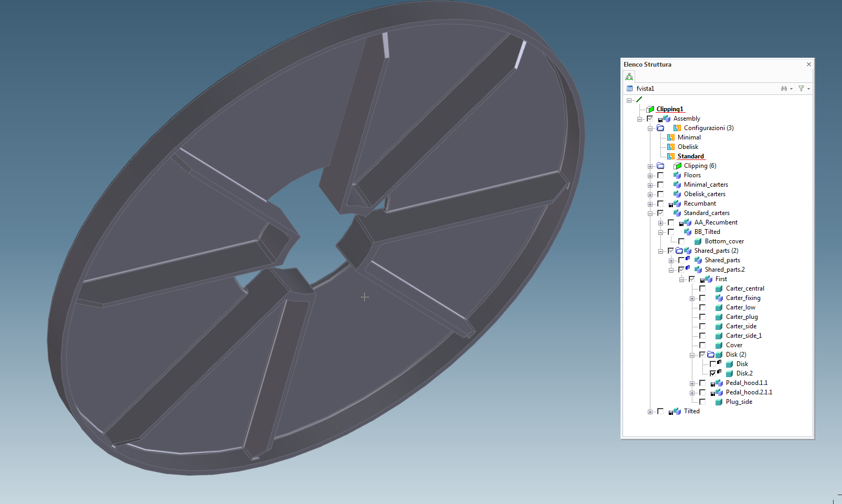The height and width of the screenshot is (504, 842).
Task: Collapse the root tree node
Action: pyautogui.click(x=629, y=100)
